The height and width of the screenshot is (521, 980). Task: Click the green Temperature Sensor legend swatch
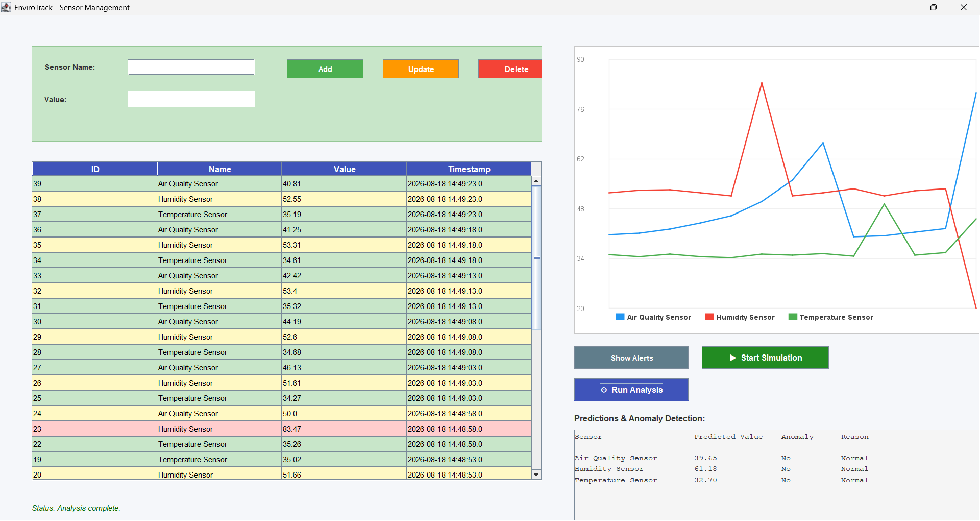coord(793,317)
